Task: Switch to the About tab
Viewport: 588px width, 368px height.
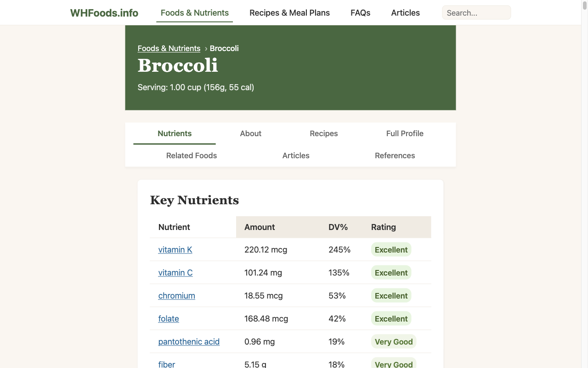Action: click(250, 133)
